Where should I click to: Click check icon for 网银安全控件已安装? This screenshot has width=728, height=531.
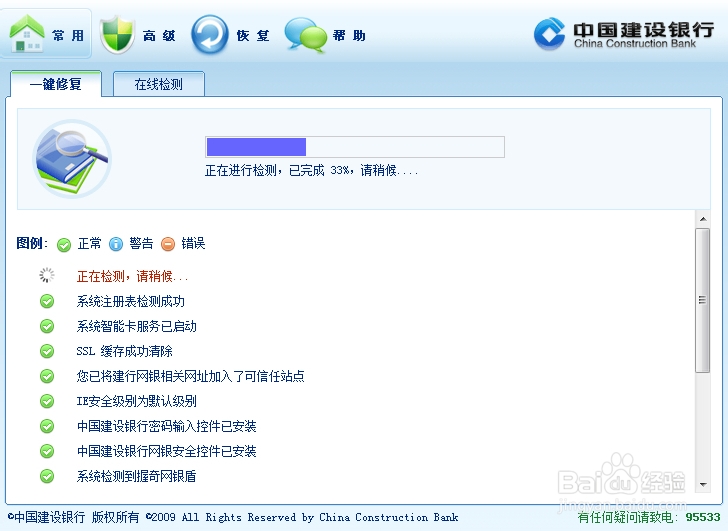tap(47, 451)
